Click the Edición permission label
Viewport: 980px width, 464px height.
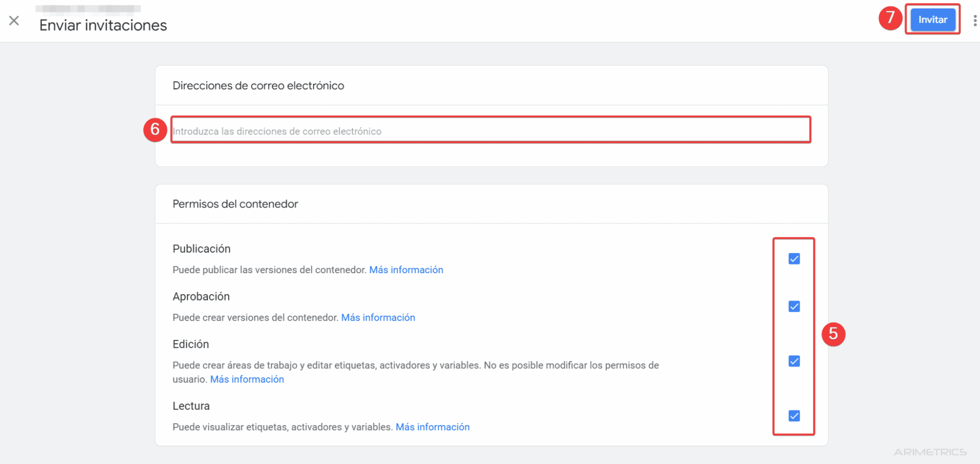(x=190, y=344)
